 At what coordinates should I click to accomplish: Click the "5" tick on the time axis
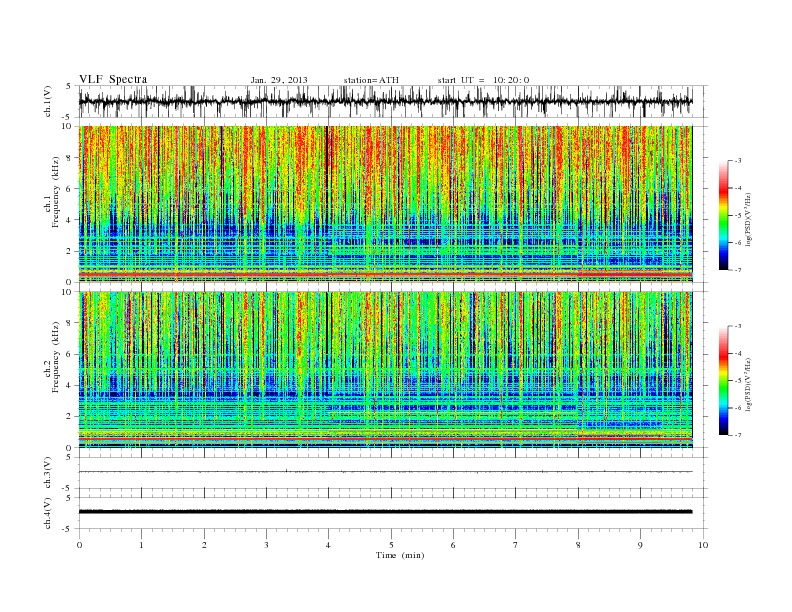tap(391, 545)
